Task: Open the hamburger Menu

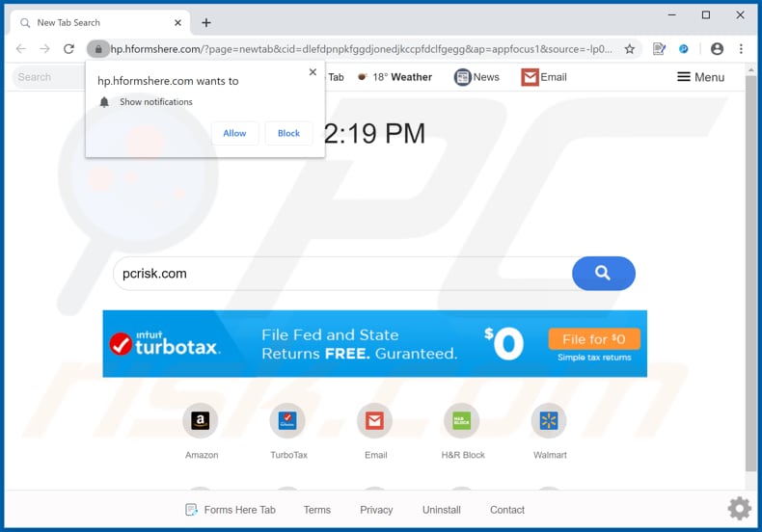Action: (x=701, y=77)
